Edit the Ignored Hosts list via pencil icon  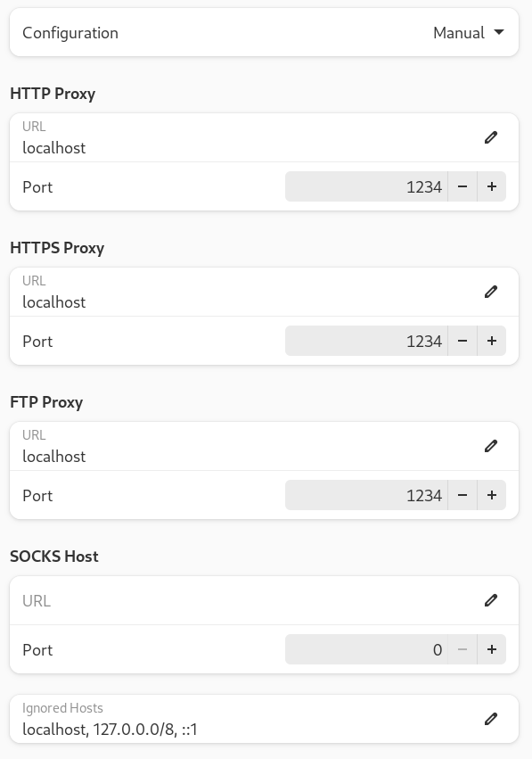click(491, 719)
